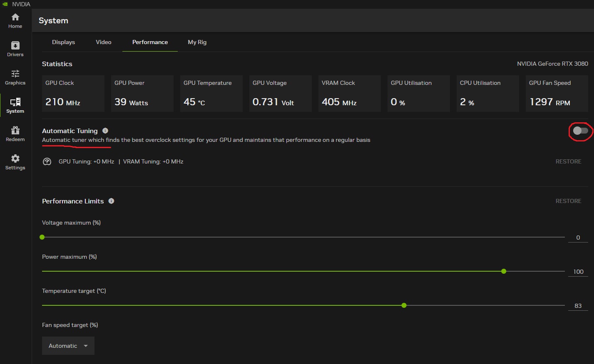The width and height of the screenshot is (594, 364).
Task: Open Settings from the sidebar
Action: pyautogui.click(x=15, y=162)
